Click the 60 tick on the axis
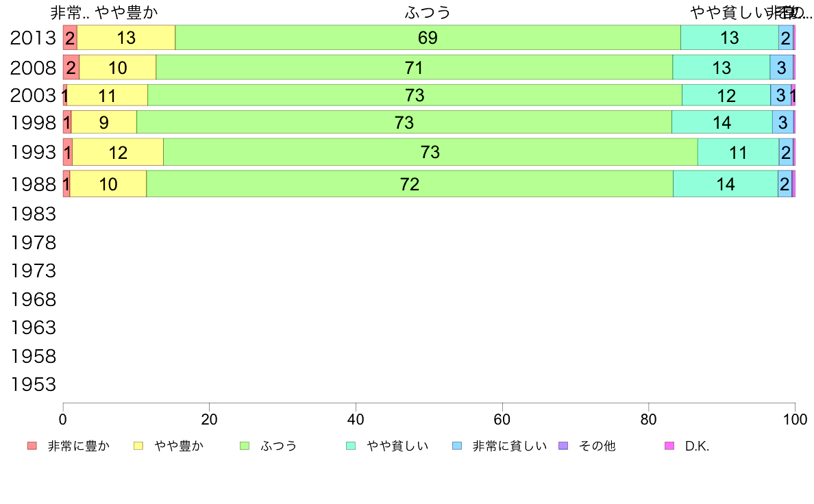Viewport: 814px width, 504px height. click(502, 419)
